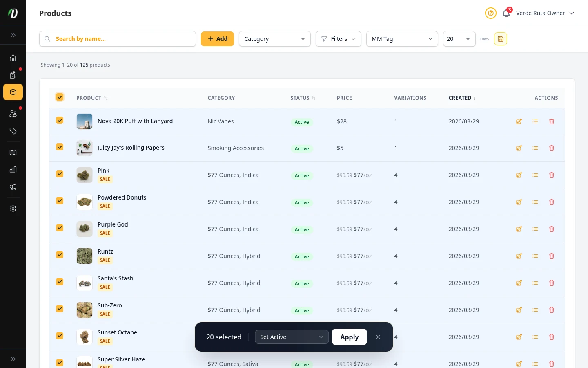Image resolution: width=588 pixels, height=368 pixels.
Task: Uncheck the select-all checkbox in table header
Action: click(x=60, y=97)
